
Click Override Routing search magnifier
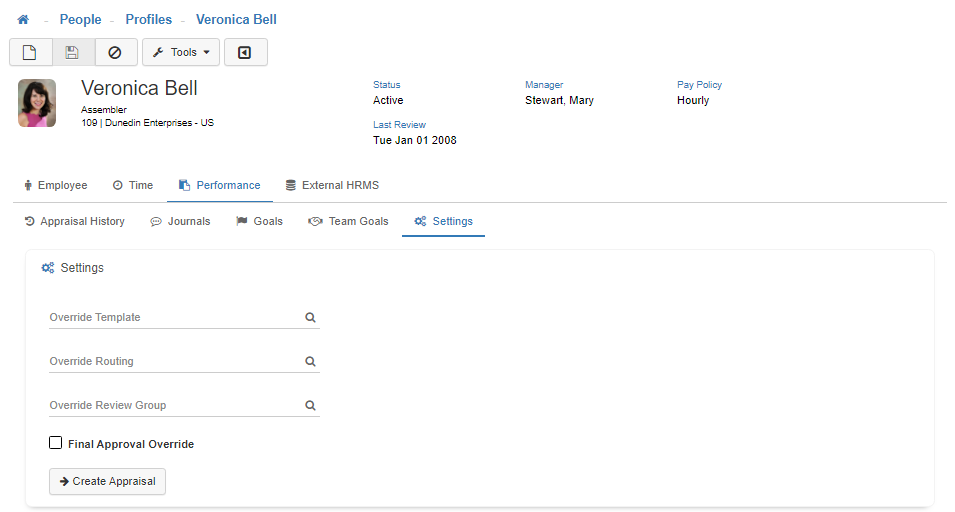pos(310,362)
